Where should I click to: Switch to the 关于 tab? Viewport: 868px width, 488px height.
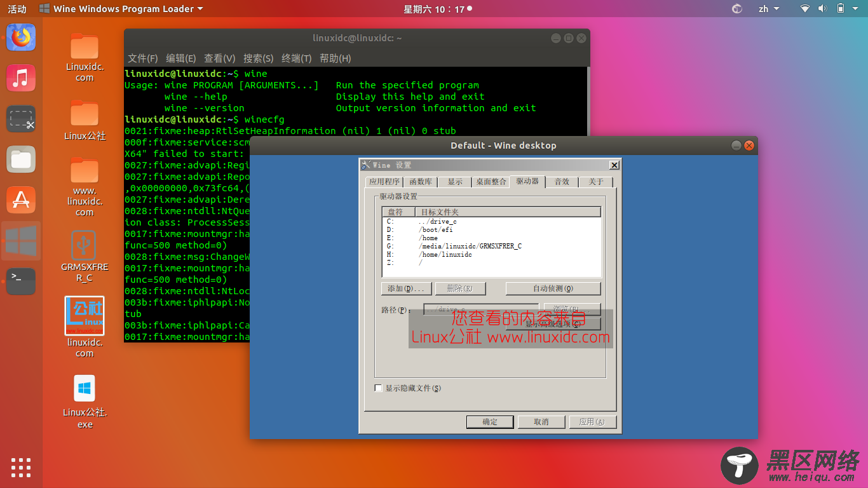(x=595, y=182)
